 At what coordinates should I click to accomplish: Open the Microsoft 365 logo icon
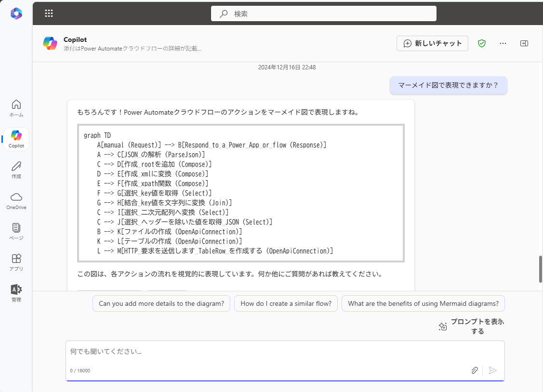pyautogui.click(x=16, y=13)
